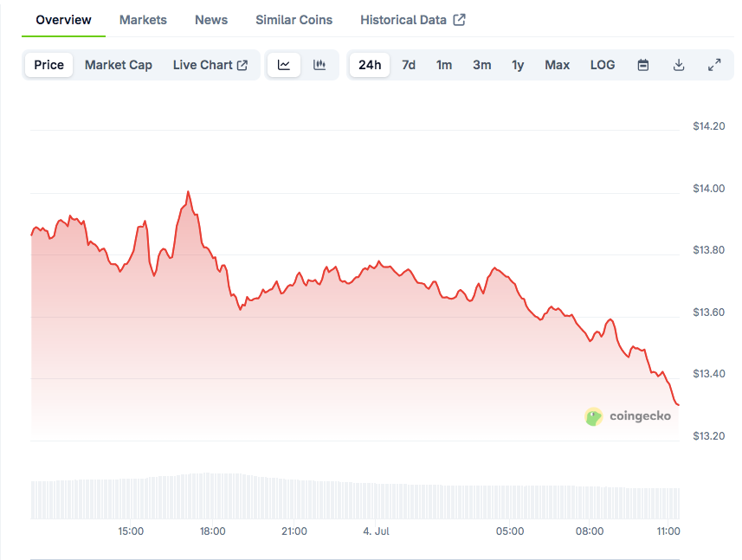Screen dimensions: 742x560
Task: Switch to candlestick chart view
Action: (319, 65)
